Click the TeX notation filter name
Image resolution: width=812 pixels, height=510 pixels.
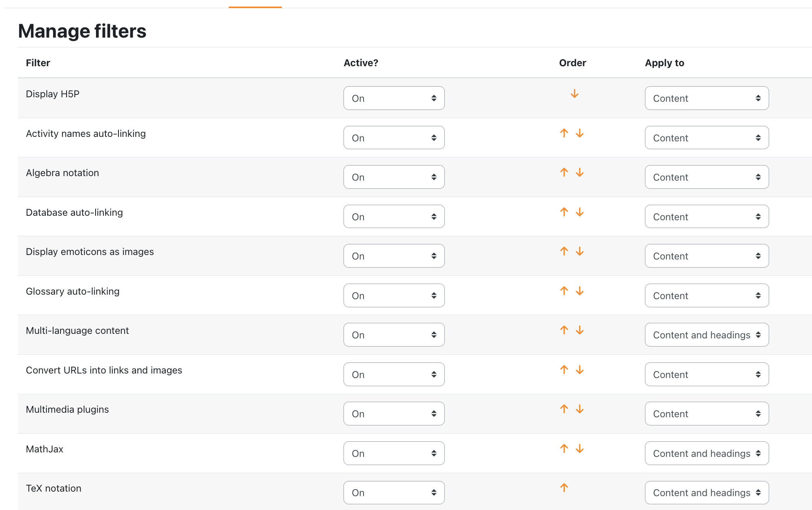(x=54, y=488)
